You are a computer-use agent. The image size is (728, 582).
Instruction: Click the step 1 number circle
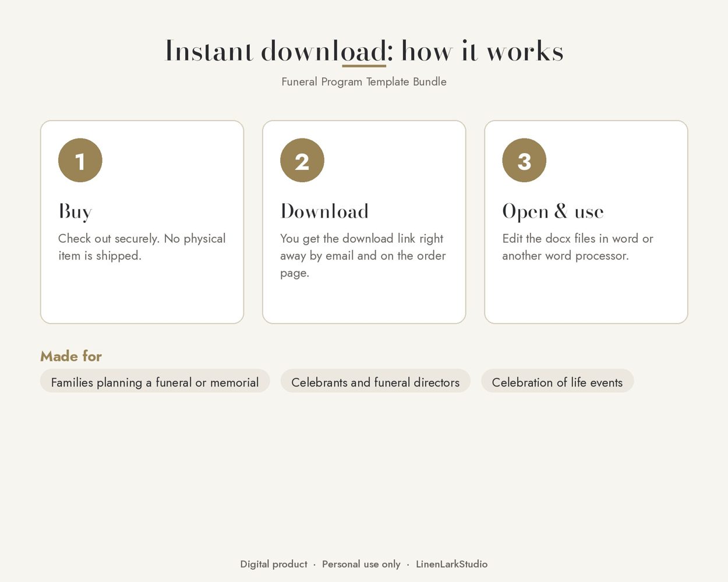pyautogui.click(x=80, y=160)
